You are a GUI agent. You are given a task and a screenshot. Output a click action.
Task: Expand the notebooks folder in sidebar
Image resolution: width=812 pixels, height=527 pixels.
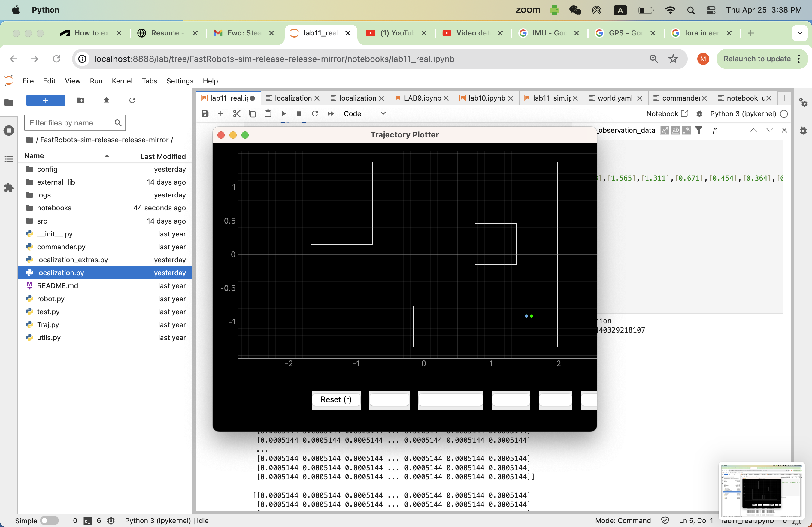[x=54, y=208]
